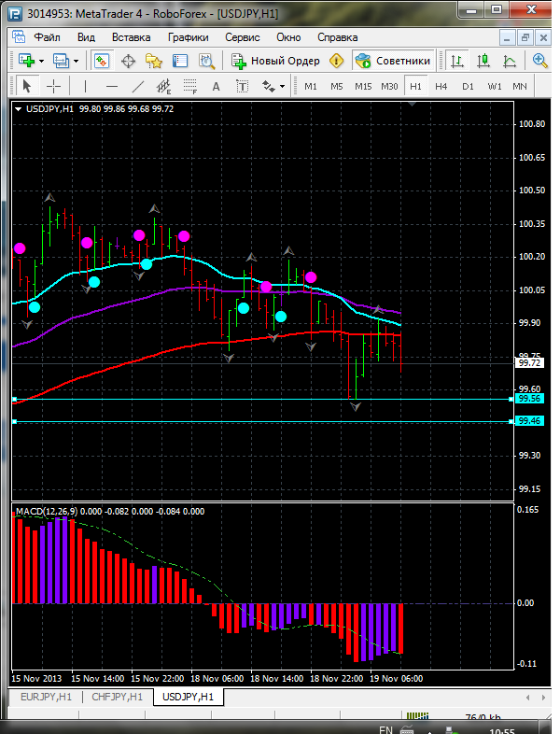560x734 pixels.
Task: Click the 19 Nov 06:00 time label
Action: 397,679
